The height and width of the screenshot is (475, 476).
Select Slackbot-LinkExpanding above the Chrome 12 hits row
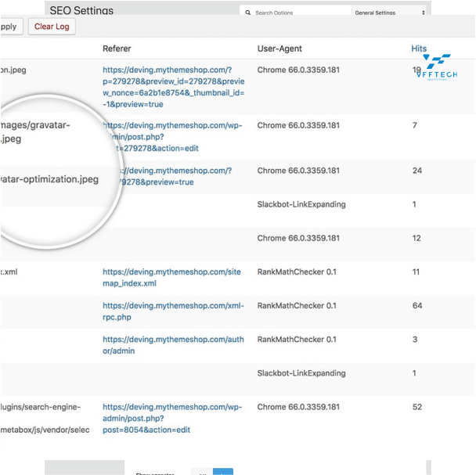(301, 204)
